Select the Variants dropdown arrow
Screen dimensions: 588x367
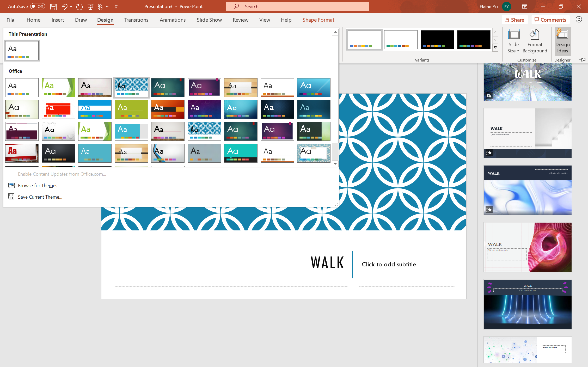[x=495, y=47]
